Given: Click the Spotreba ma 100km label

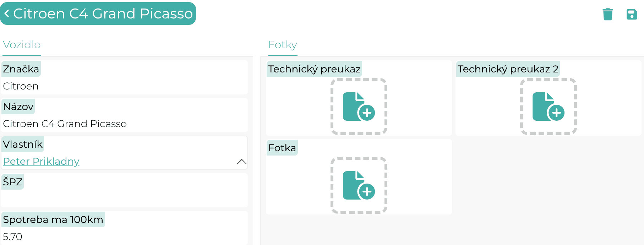Looking at the screenshot, I should click(53, 219).
